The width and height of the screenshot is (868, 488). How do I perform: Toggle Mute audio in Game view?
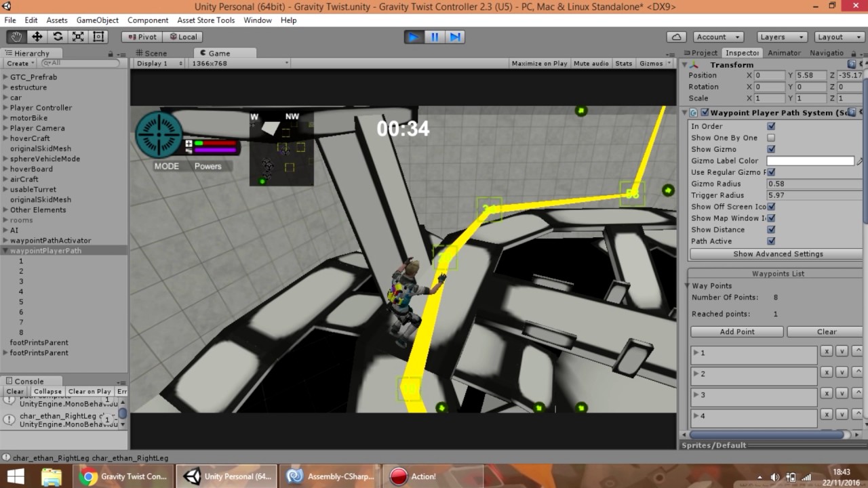(591, 63)
